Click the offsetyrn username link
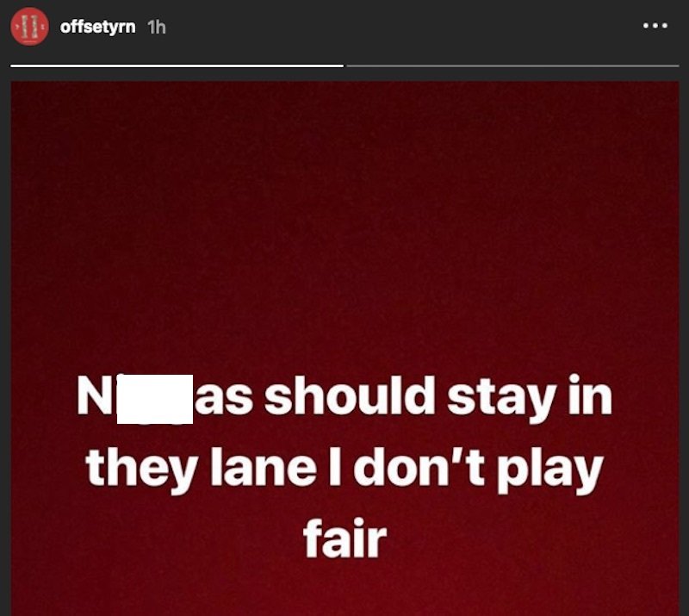 (97, 27)
